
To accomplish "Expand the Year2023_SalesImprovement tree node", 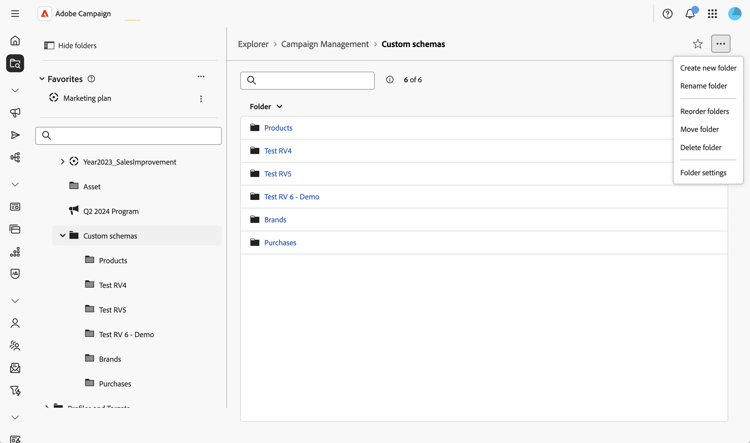I will (x=62, y=162).
